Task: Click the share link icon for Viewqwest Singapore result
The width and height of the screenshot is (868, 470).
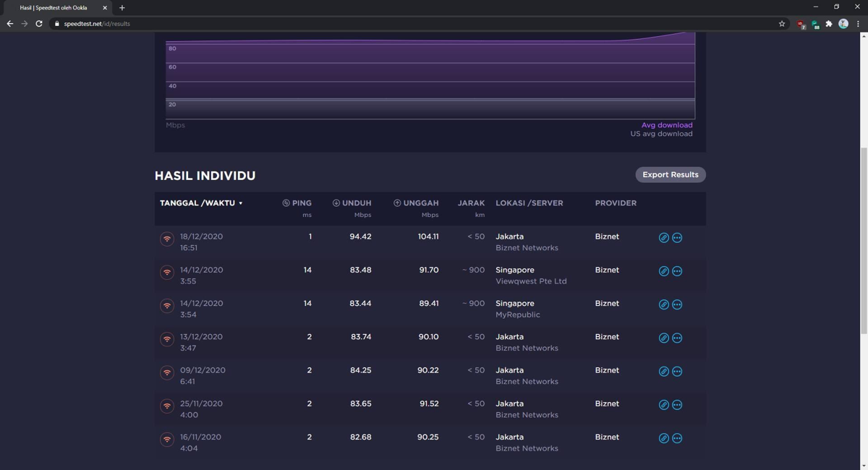Action: [663, 271]
